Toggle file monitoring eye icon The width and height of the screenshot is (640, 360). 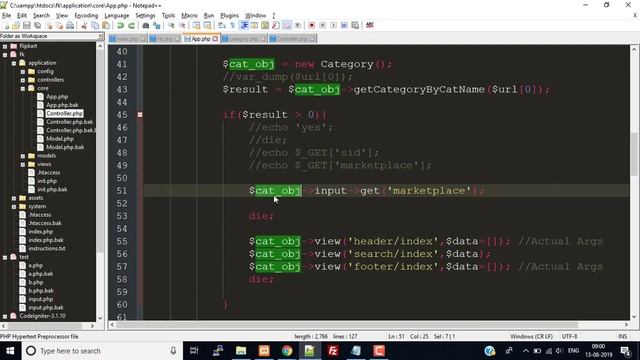tap(298, 25)
